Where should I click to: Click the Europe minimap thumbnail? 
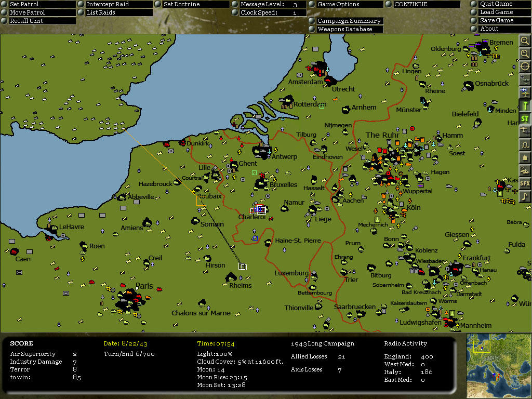coord(499,365)
